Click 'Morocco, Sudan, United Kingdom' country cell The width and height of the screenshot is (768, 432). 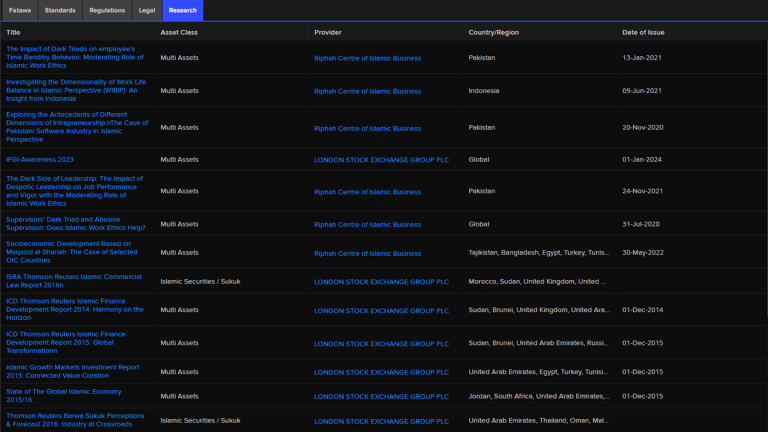pyautogui.click(x=537, y=281)
